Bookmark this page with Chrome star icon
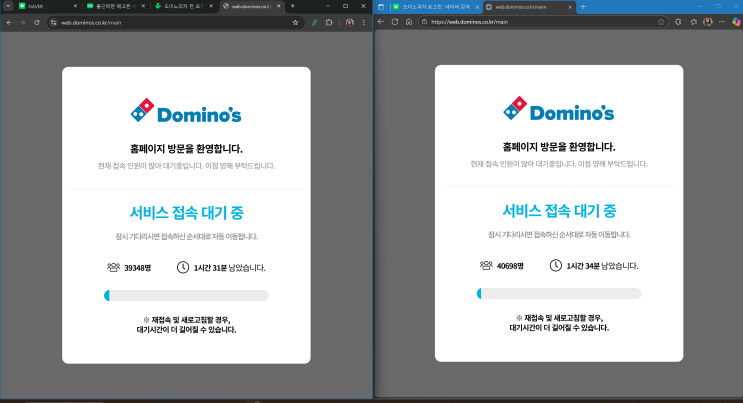The height and width of the screenshot is (403, 743). coord(295,22)
